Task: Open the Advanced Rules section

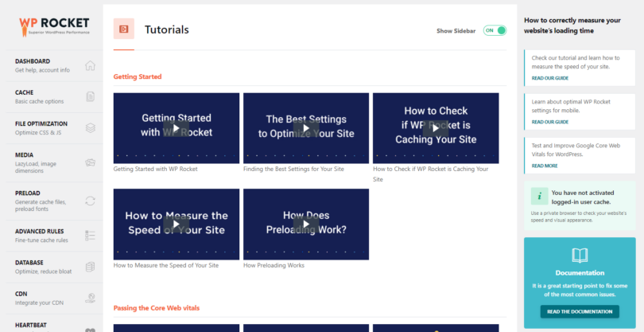Action: (x=54, y=236)
